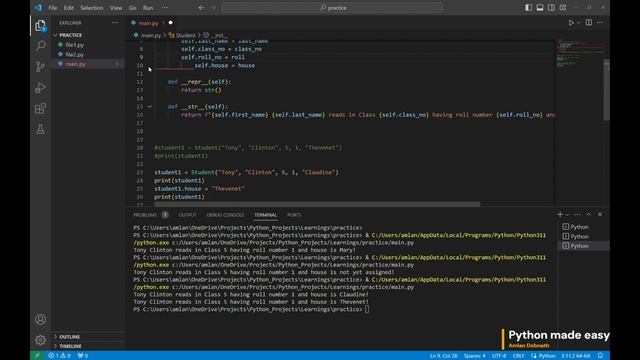Open Explorer views and more actions ellipsis
The width and height of the screenshot is (640, 360).
tap(115, 23)
